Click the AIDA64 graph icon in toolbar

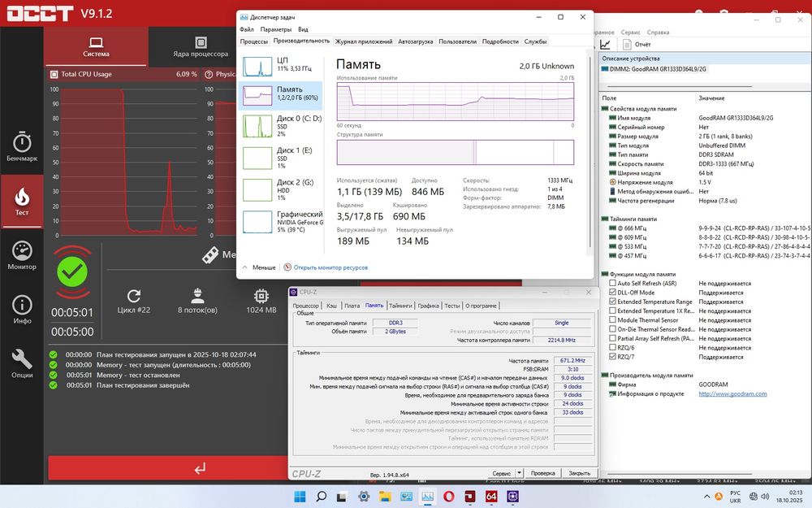point(606,44)
